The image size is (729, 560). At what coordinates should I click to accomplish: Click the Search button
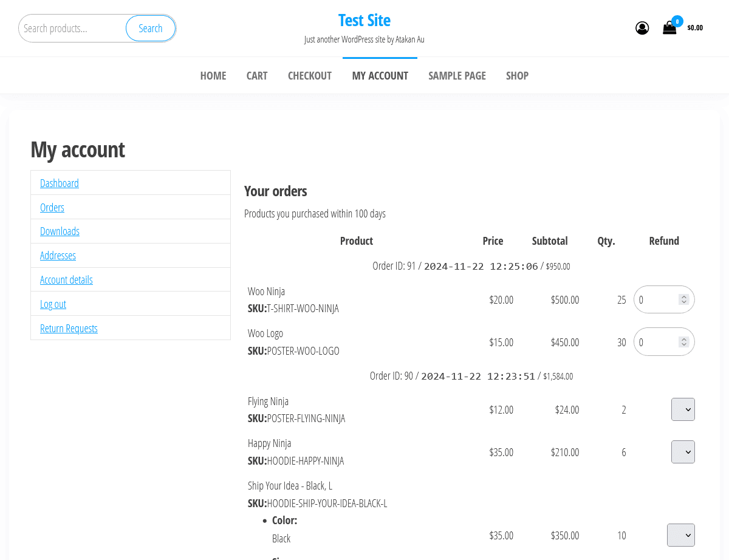[x=151, y=29]
